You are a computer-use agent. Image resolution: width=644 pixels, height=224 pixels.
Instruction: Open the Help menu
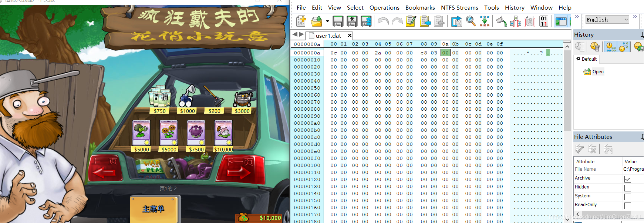pos(565,7)
